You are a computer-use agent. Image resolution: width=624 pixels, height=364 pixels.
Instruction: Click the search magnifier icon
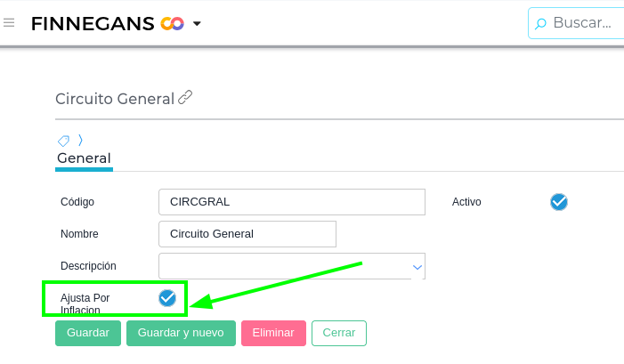coord(540,24)
